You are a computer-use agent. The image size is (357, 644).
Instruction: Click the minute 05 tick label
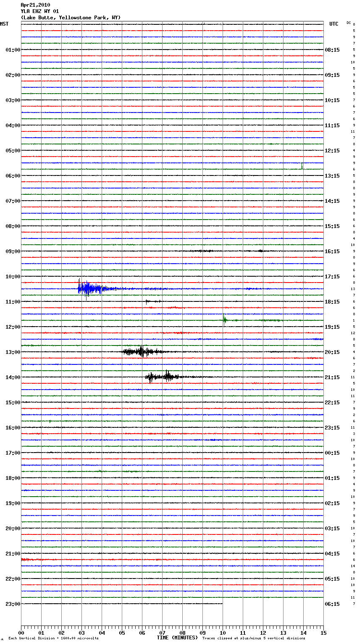coord(122,633)
